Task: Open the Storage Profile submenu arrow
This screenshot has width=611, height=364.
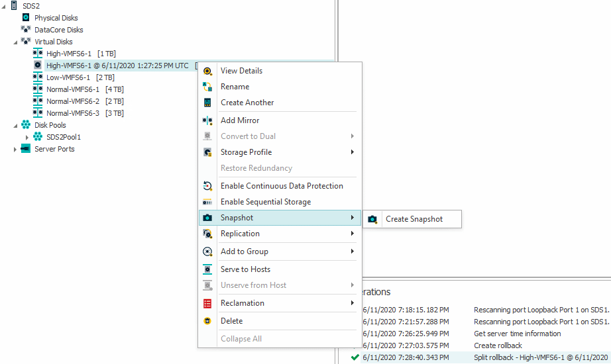Action: tap(353, 152)
